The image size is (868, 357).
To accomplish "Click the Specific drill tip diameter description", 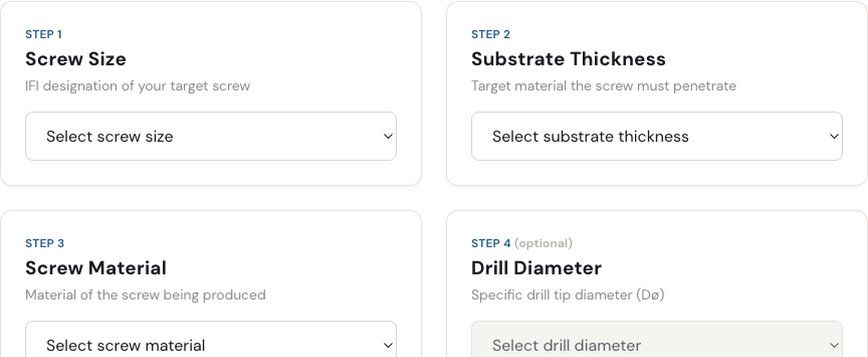I will (x=567, y=295).
